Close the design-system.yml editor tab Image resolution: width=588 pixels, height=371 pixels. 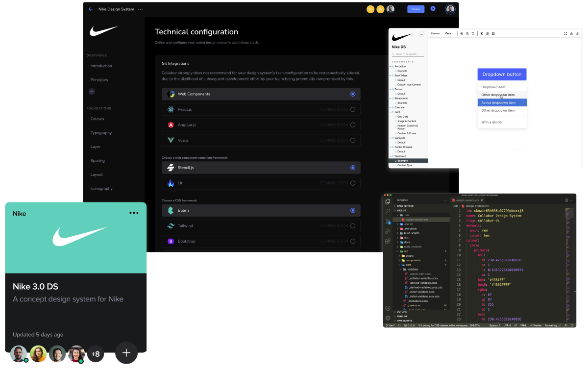point(482,200)
